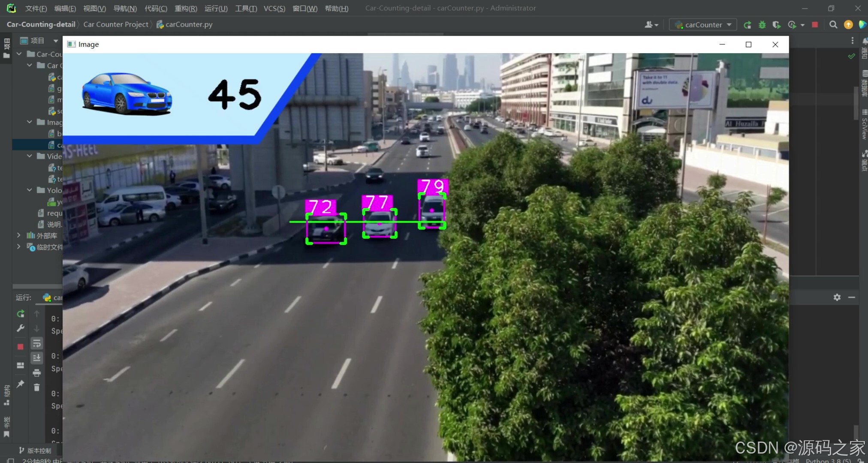Click green inspection checkmark in editor
The image size is (868, 463).
[x=852, y=56]
